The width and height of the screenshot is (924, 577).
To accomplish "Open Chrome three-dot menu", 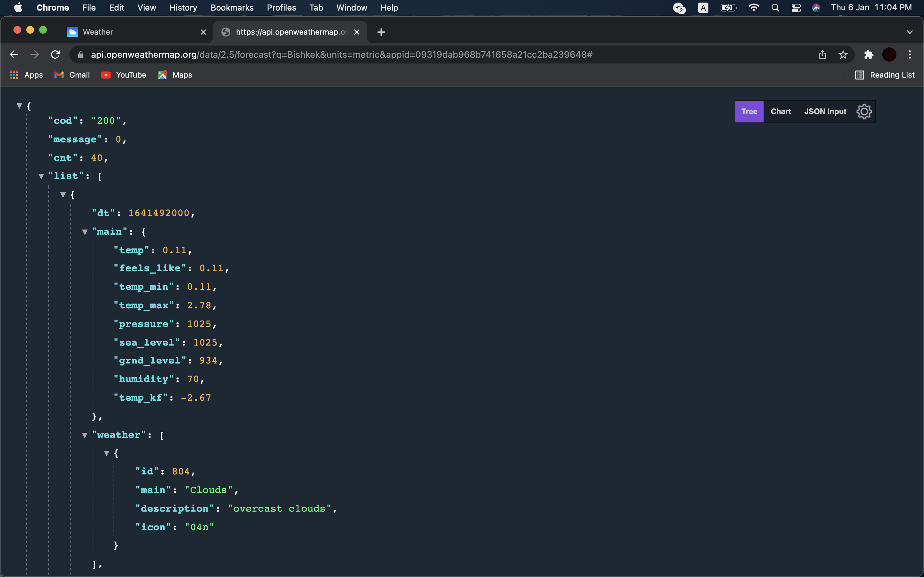I will coord(910,54).
